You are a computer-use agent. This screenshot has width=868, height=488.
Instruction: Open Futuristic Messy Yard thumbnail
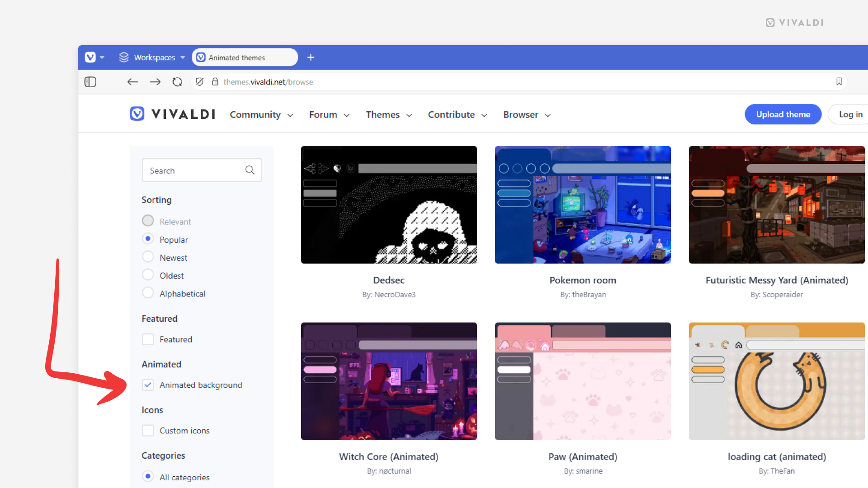[x=777, y=205]
